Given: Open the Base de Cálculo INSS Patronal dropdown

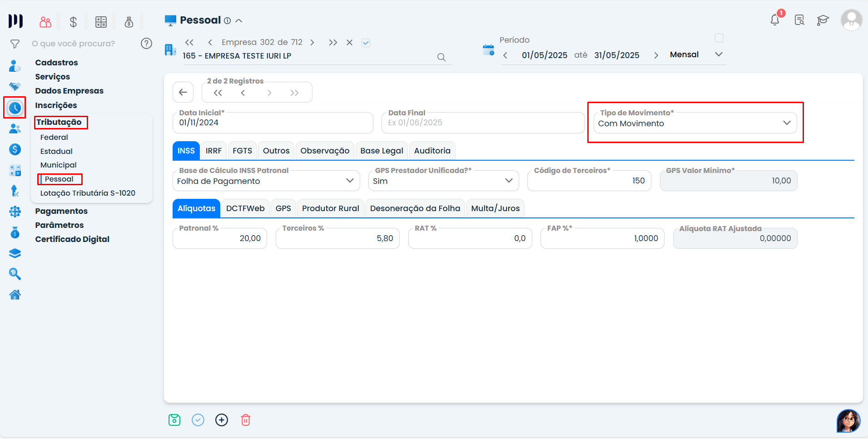Looking at the screenshot, I should (x=350, y=181).
